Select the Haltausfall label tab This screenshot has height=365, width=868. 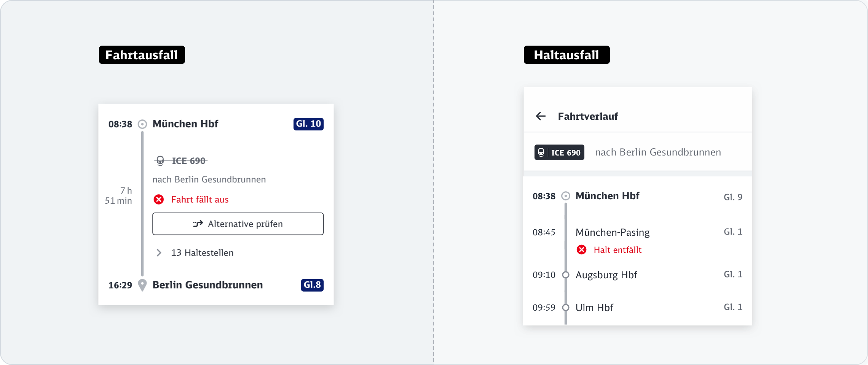point(566,55)
